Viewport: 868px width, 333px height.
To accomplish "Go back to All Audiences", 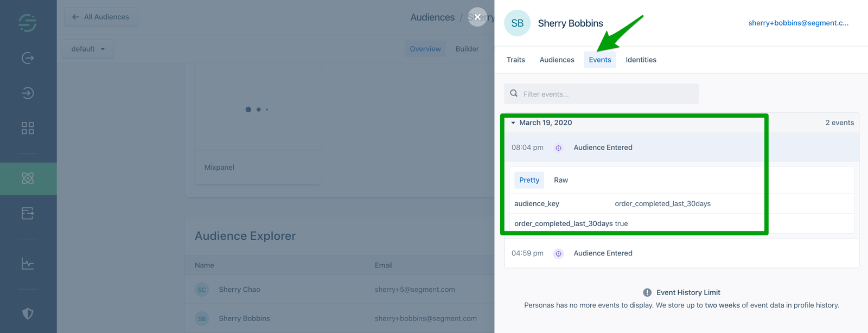I will tap(101, 17).
